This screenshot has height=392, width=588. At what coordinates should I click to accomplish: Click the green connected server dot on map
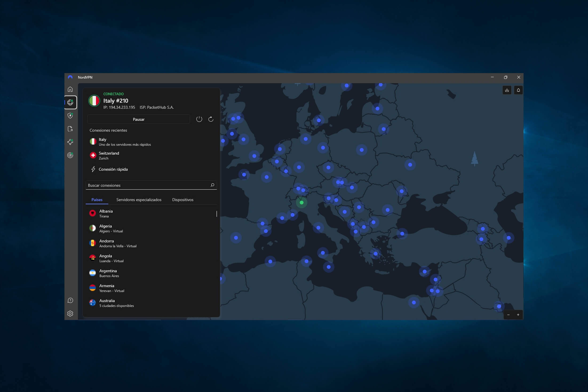[302, 202]
